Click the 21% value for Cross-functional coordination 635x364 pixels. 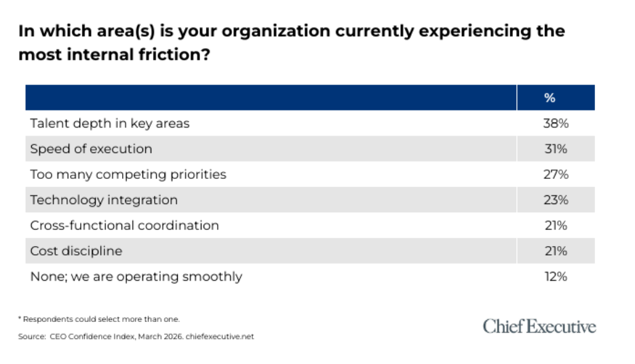555,225
